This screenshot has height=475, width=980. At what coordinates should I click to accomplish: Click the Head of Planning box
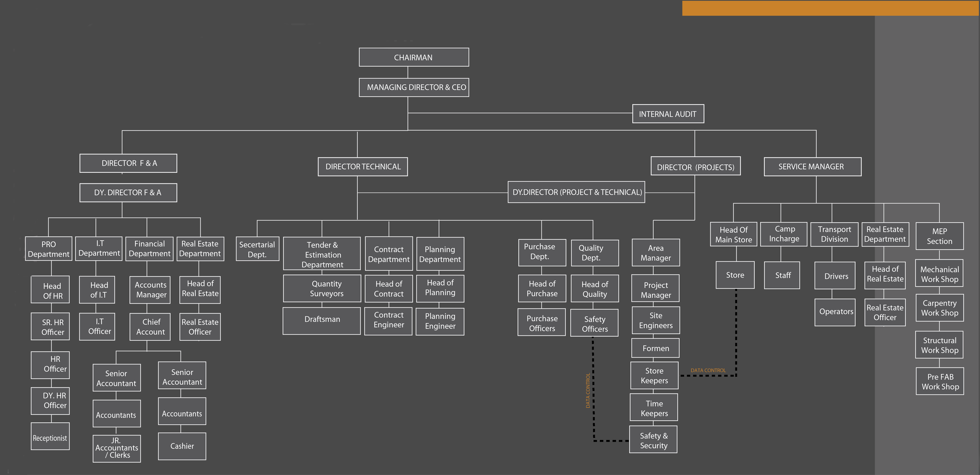point(440,289)
